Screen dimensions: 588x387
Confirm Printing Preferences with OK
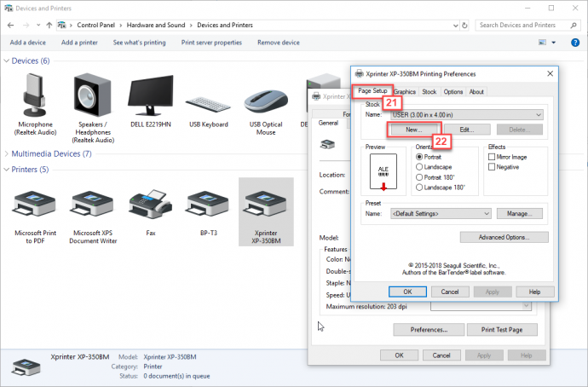click(407, 292)
